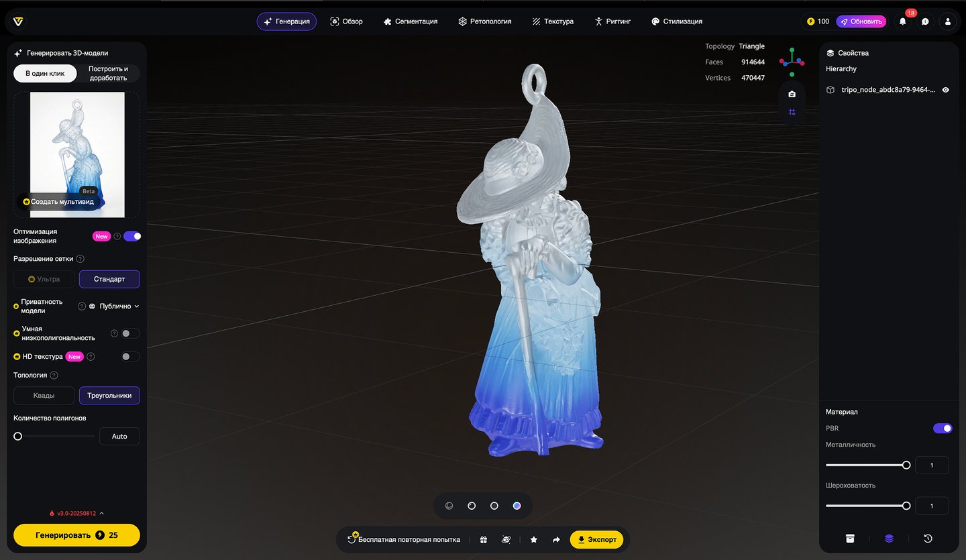Open the Риггинг tab
The image size is (966, 560).
pyautogui.click(x=612, y=21)
